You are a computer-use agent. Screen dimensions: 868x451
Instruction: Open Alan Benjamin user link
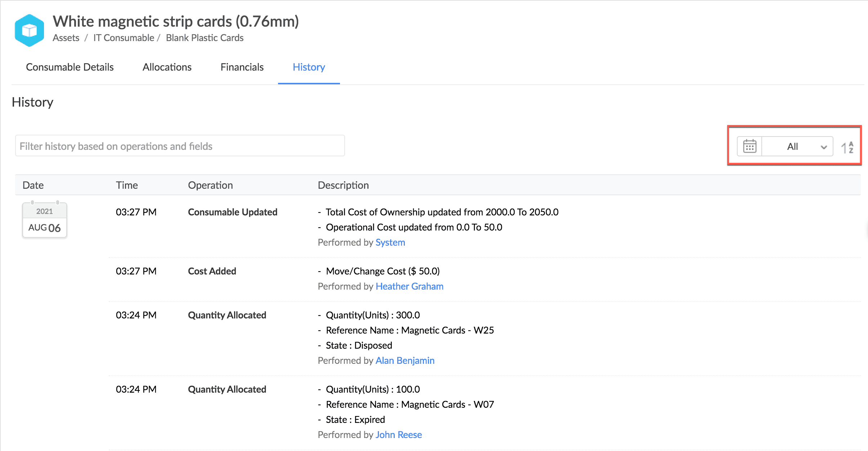[x=405, y=361]
